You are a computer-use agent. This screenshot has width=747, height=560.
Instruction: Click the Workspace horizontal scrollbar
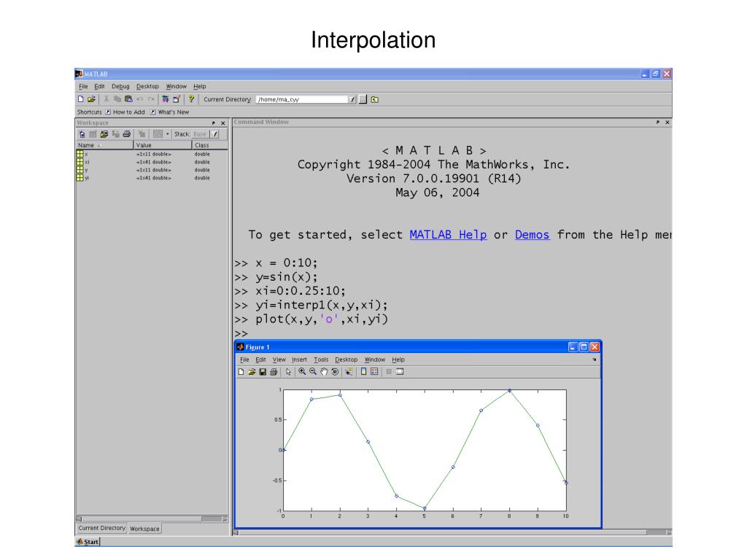click(152, 518)
